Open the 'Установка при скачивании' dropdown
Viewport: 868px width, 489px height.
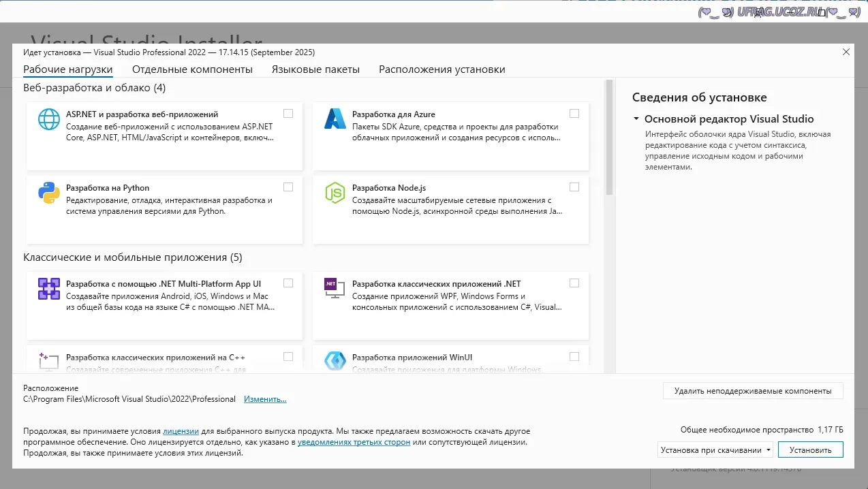tap(715, 450)
